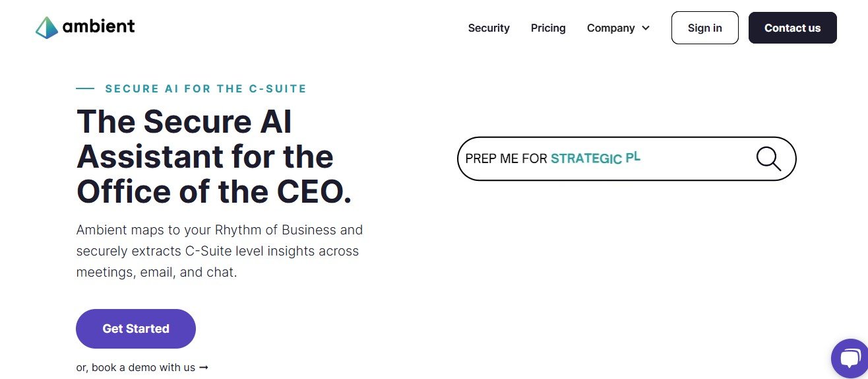
Task: Click the Sign in button
Action: [x=704, y=28]
